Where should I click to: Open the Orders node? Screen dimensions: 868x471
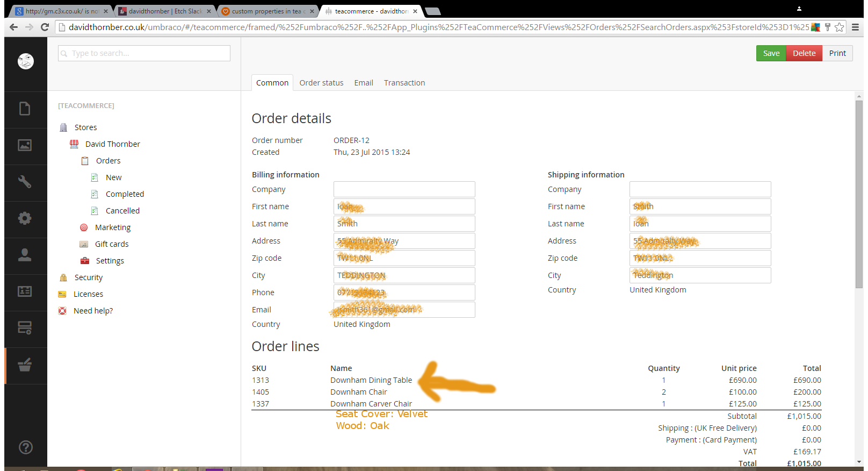click(108, 161)
